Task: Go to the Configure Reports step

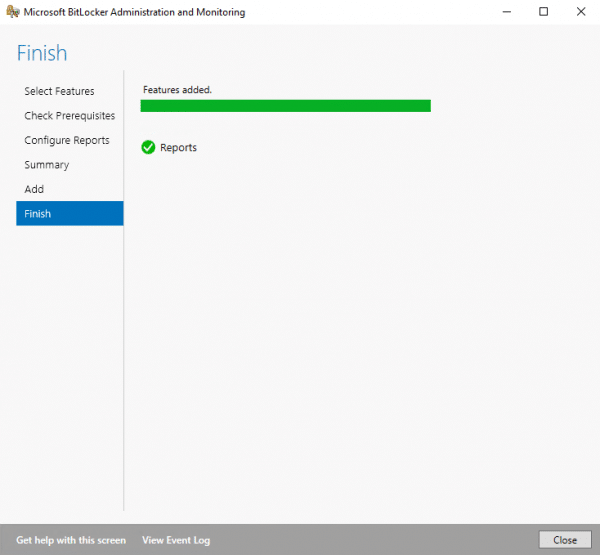Action: pyautogui.click(x=67, y=140)
